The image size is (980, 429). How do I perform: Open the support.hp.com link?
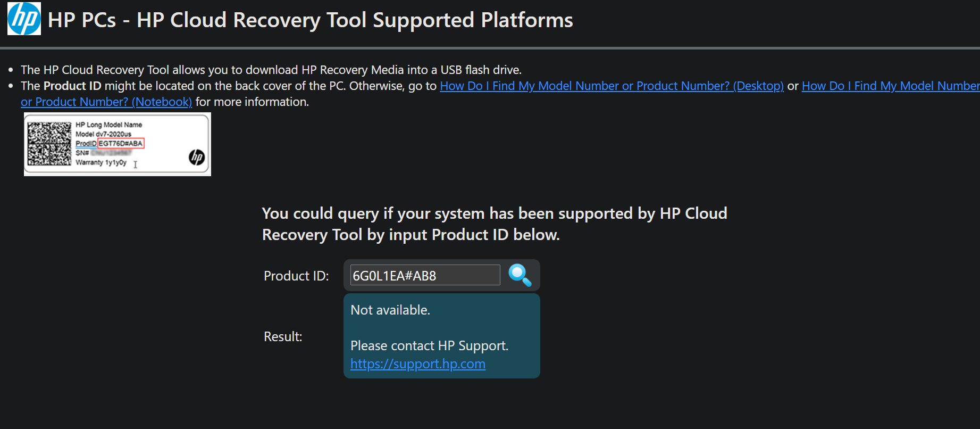click(x=417, y=364)
